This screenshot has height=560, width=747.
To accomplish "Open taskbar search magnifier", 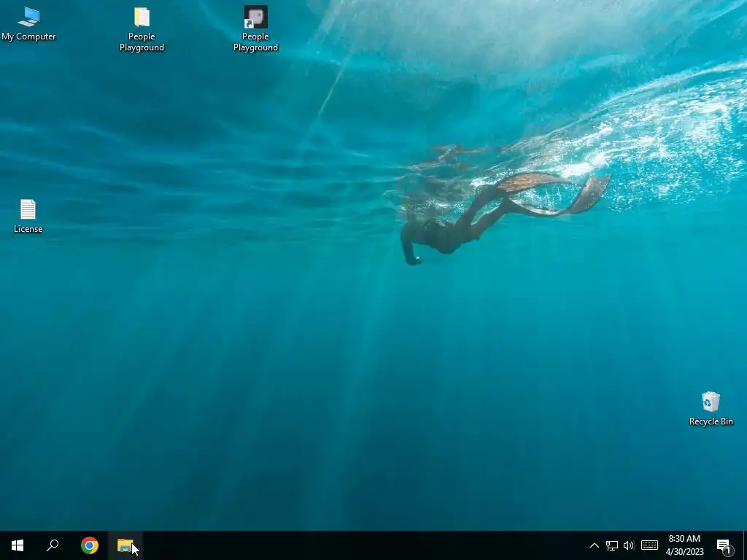I will pyautogui.click(x=53, y=545).
